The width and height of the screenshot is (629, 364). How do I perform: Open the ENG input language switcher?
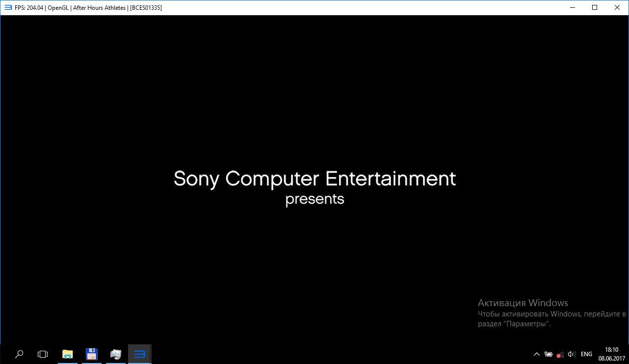pos(586,354)
